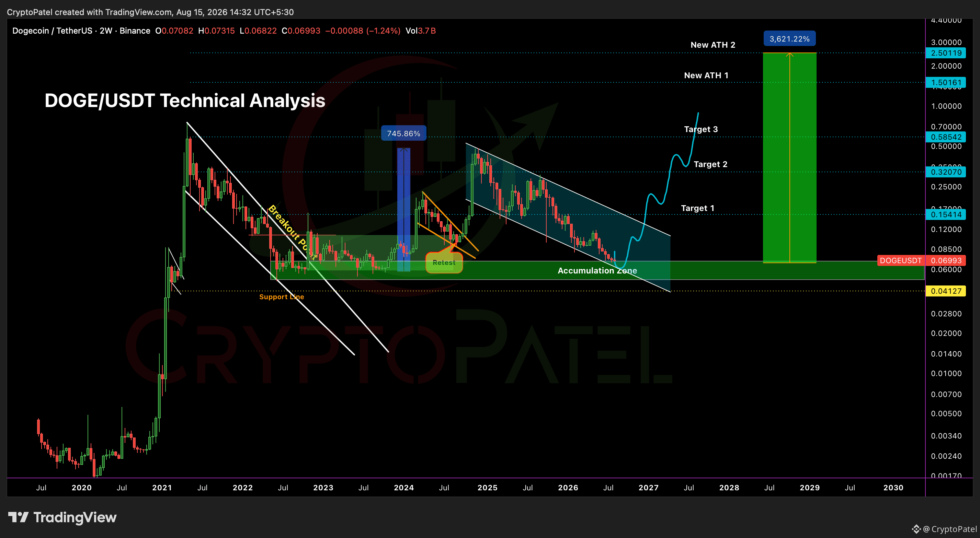Click 2022 on the time axis
Screen dimensions: 980x538
243,488
